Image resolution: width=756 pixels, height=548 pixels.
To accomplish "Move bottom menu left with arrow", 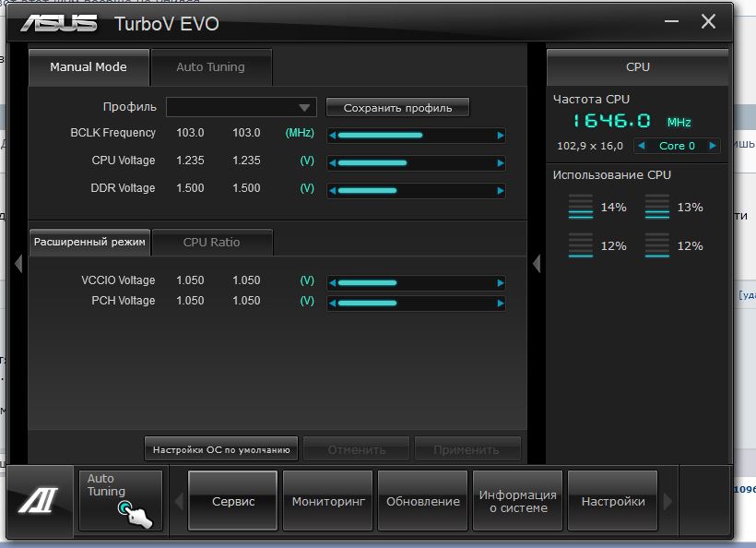I will click(179, 501).
